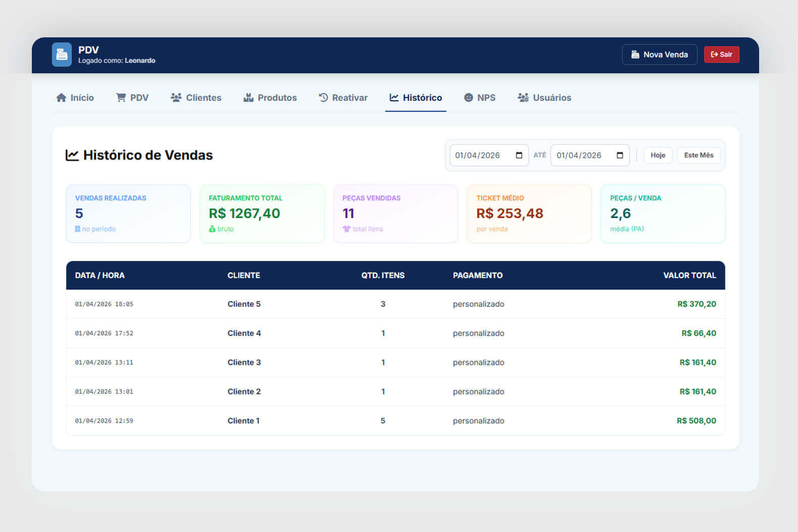Select Cliente 3 in sales table

tap(244, 362)
